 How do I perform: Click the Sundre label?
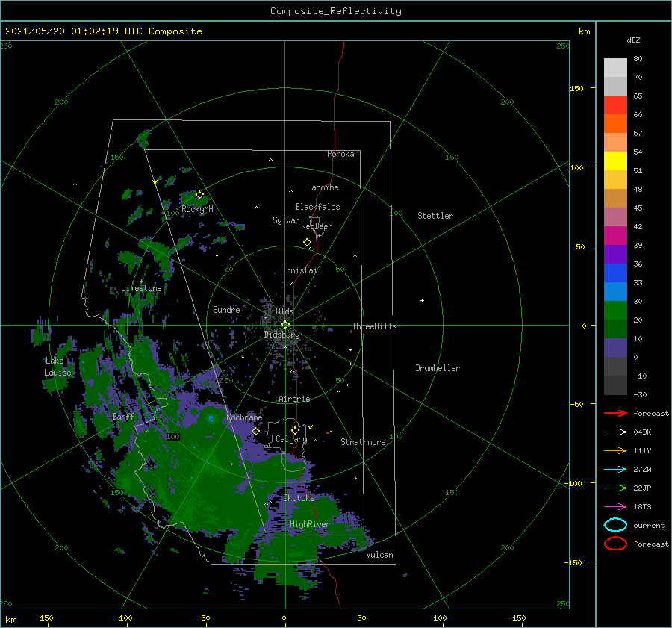click(226, 309)
